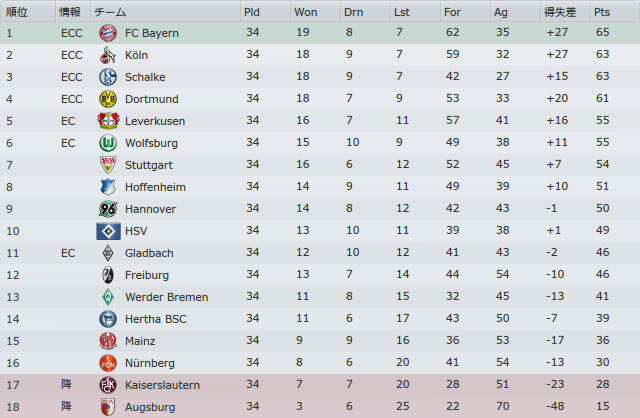Click the FC Bayern club crest icon
The height and width of the screenshot is (418, 640).
point(108,33)
